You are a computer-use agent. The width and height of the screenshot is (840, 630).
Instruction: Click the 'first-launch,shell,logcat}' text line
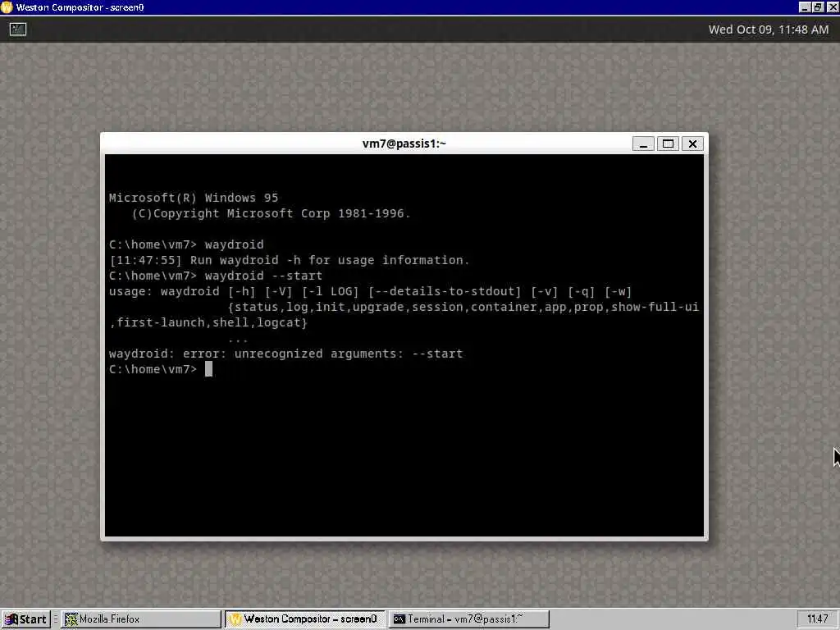(208, 322)
